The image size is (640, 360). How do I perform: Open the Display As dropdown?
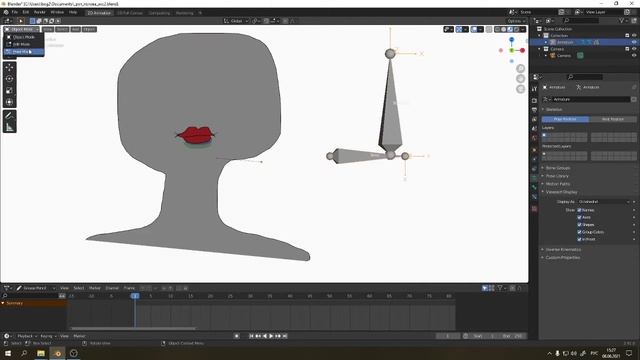pos(604,202)
